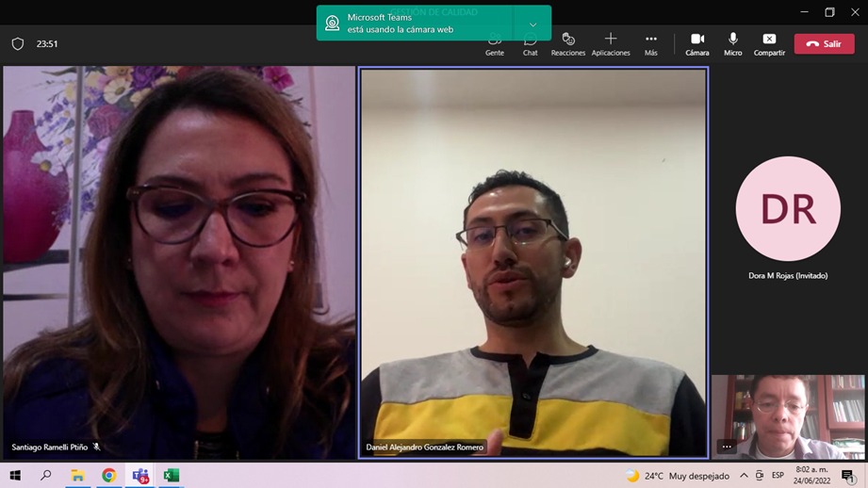Switch to Microsoft Teams taskbar icon
The width and height of the screenshot is (868, 488).
point(140,475)
